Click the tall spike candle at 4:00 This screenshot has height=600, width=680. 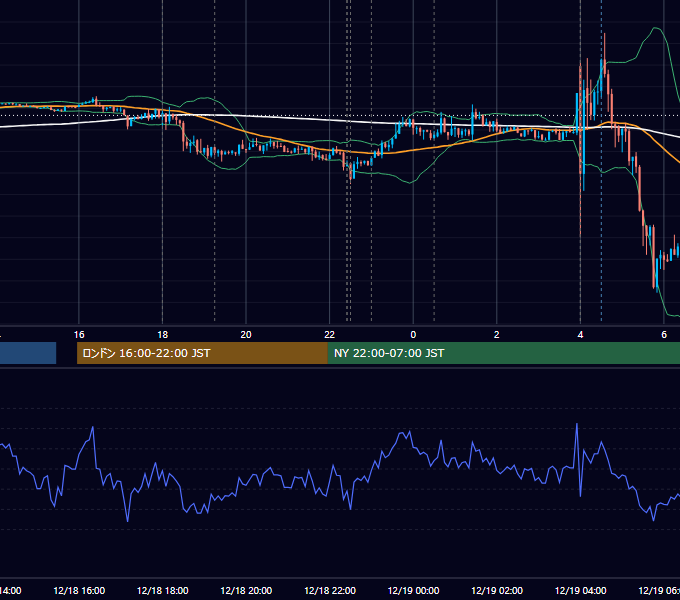(x=580, y=150)
